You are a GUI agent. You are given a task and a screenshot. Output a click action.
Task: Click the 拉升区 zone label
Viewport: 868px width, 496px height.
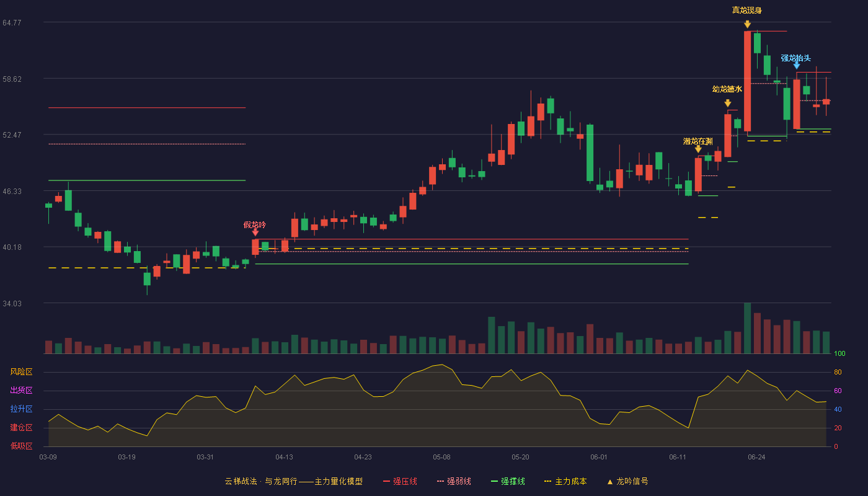click(22, 409)
